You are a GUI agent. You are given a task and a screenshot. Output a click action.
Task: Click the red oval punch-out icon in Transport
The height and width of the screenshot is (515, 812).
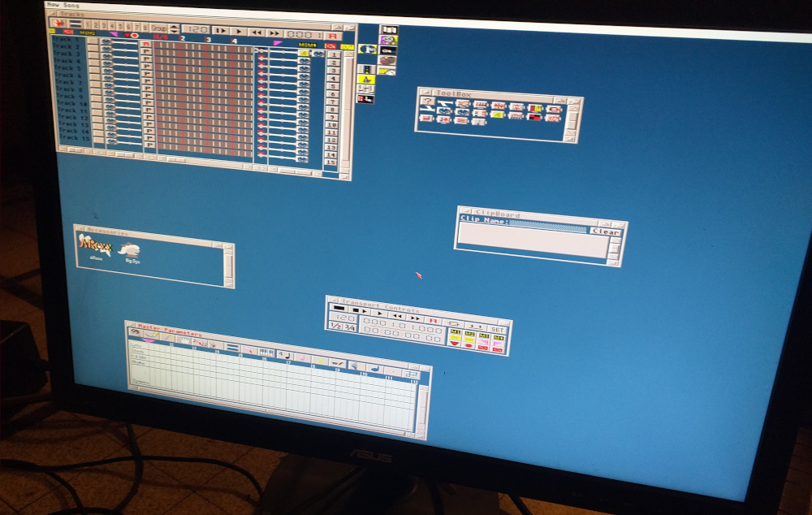(469, 345)
